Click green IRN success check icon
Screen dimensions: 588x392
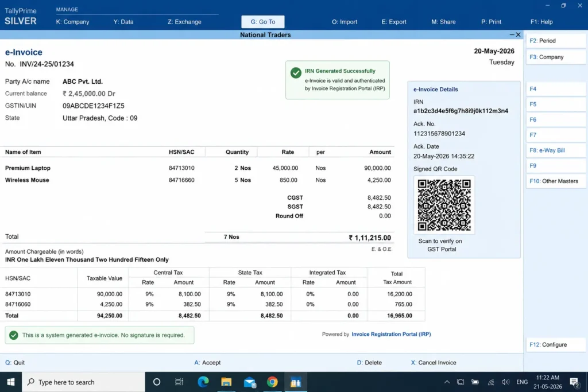296,73
